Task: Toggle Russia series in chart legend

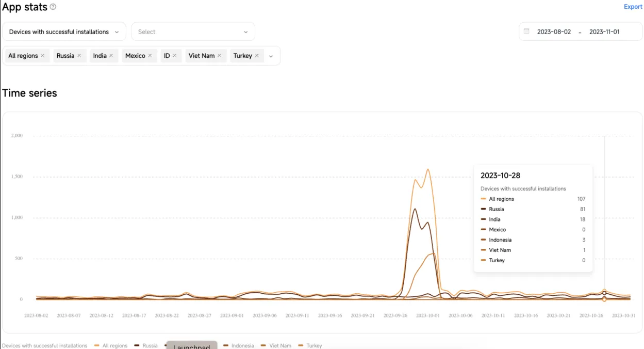Action: (146, 345)
